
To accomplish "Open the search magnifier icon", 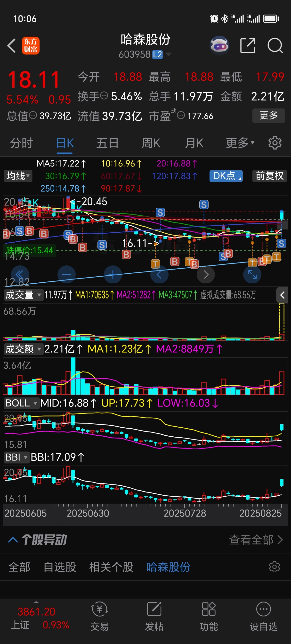I will point(275,46).
